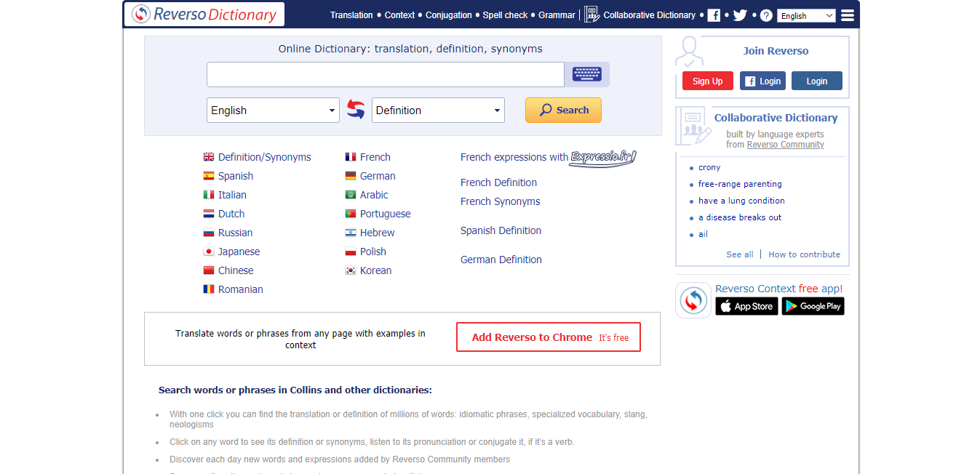Click the plain blue Login button
This screenshot has width=980, height=474.
pyautogui.click(x=817, y=81)
